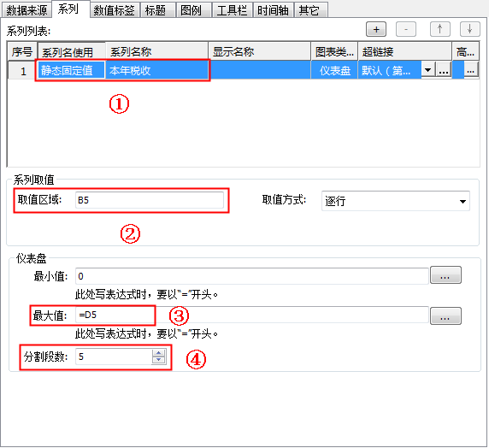This screenshot has width=489, height=448.
Task: Move series down with down arrow
Action: click(469, 29)
